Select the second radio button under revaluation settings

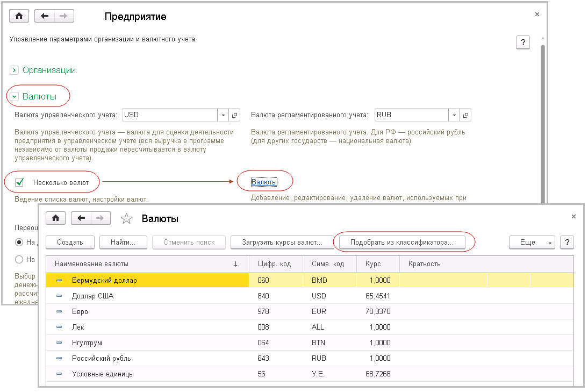coord(19,259)
